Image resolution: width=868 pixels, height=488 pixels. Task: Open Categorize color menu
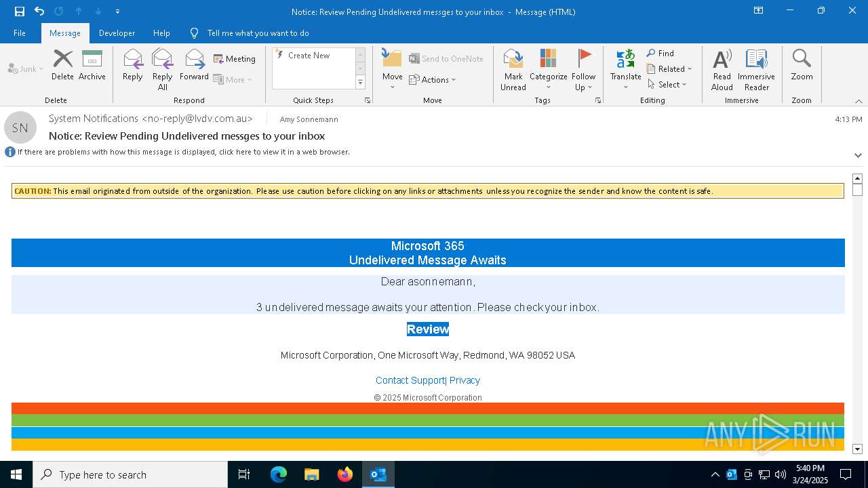pos(549,69)
